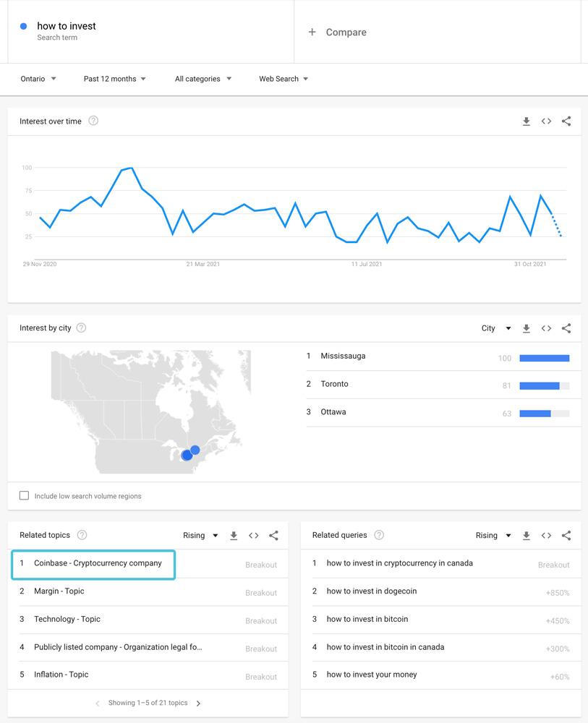Change the Past 12 months time range
Screen dimensions: 588x723
114,79
